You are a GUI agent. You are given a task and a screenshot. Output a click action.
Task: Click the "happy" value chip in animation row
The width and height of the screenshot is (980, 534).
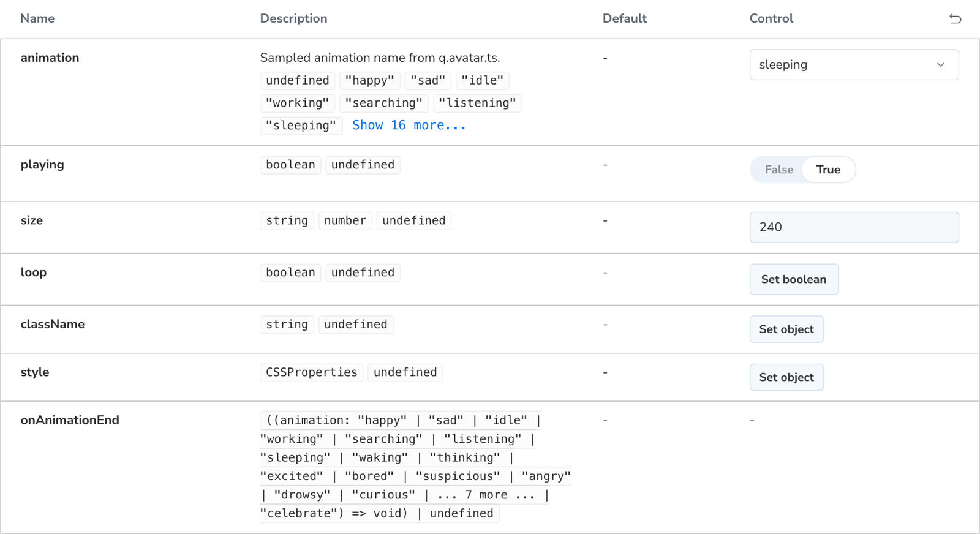[x=370, y=80]
